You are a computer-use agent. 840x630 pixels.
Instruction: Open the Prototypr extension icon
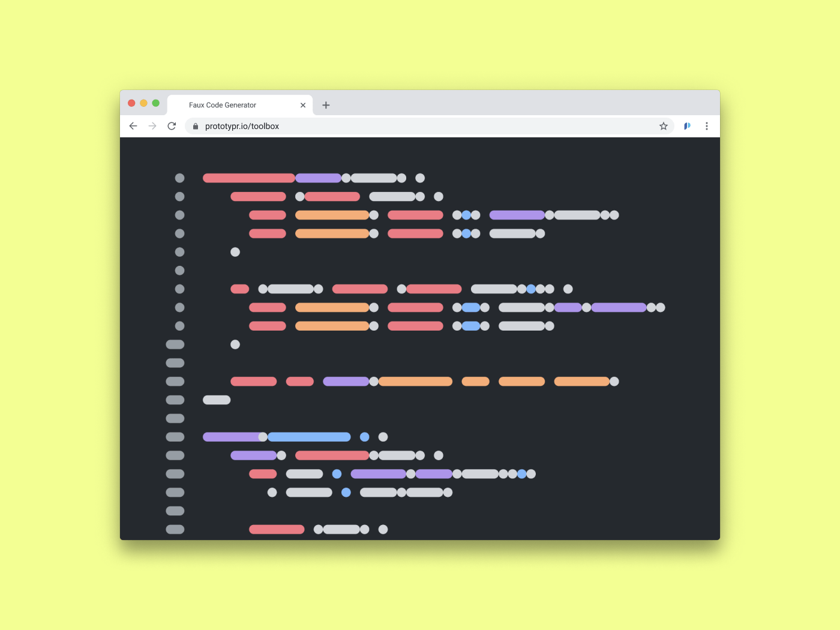pos(688,126)
